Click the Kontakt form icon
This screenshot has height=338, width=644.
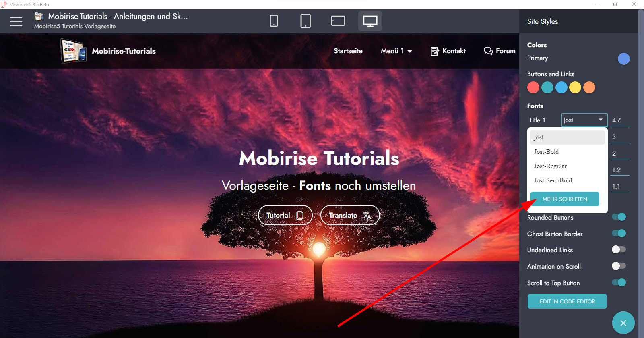click(435, 51)
